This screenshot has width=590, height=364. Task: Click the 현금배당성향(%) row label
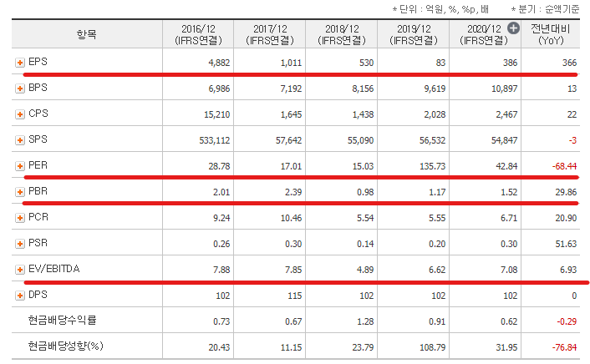point(65,346)
